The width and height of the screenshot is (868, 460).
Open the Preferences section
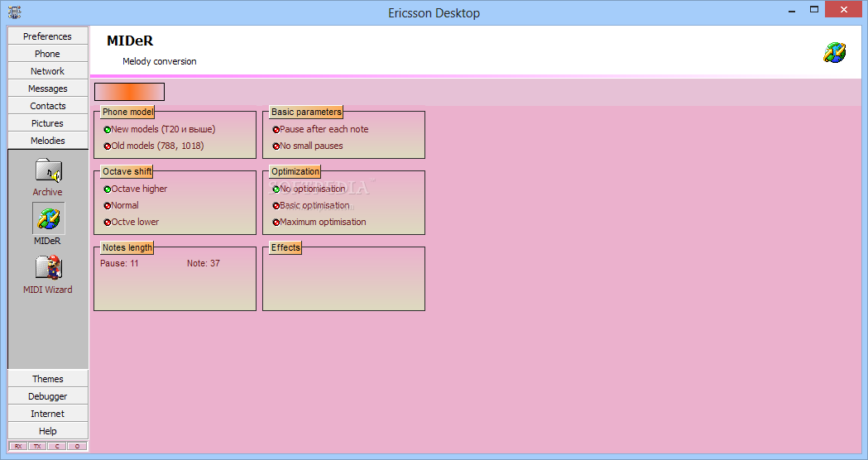[48, 36]
